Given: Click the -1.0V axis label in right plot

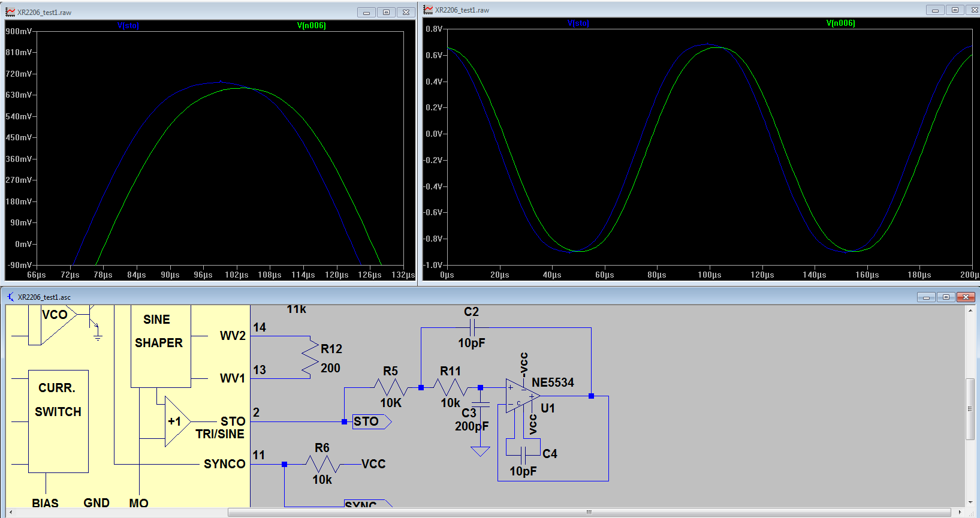Looking at the screenshot, I should pos(433,265).
